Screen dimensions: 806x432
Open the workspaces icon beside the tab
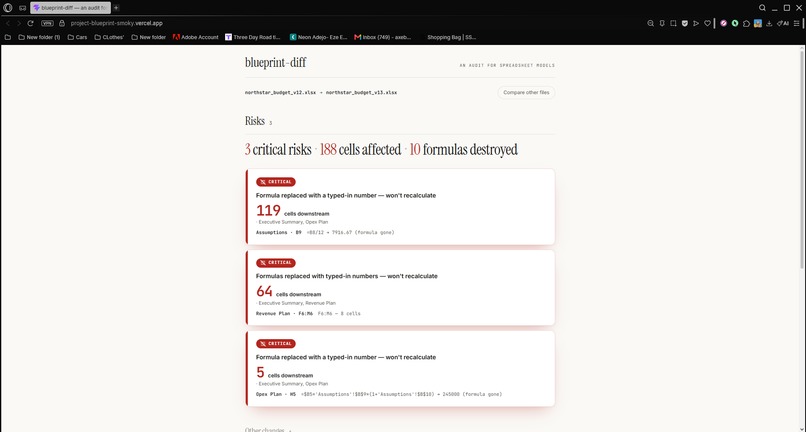click(x=23, y=8)
